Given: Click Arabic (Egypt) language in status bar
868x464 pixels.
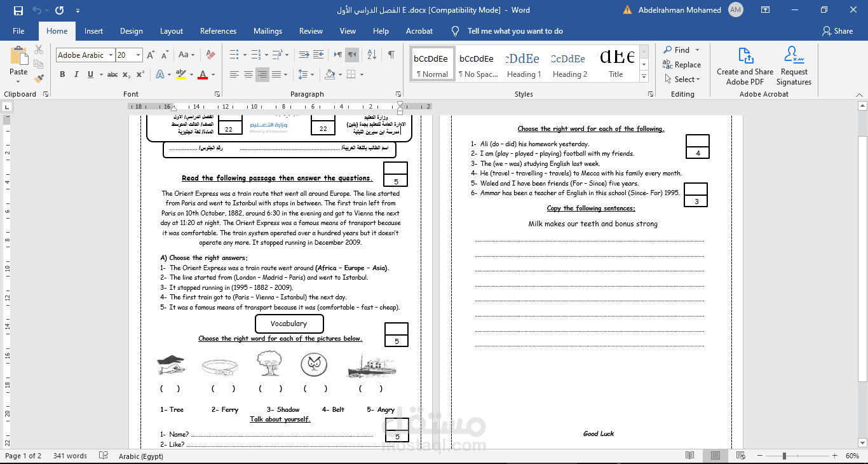Looking at the screenshot, I should (141, 456).
